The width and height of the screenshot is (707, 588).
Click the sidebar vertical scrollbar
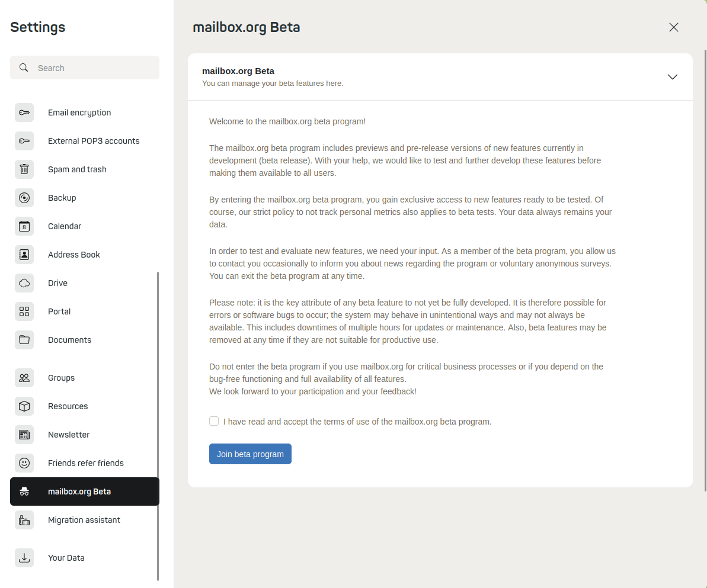(158, 426)
